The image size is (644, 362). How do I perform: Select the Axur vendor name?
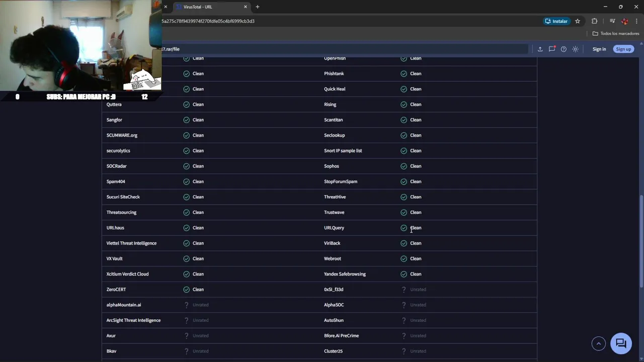pyautogui.click(x=111, y=336)
